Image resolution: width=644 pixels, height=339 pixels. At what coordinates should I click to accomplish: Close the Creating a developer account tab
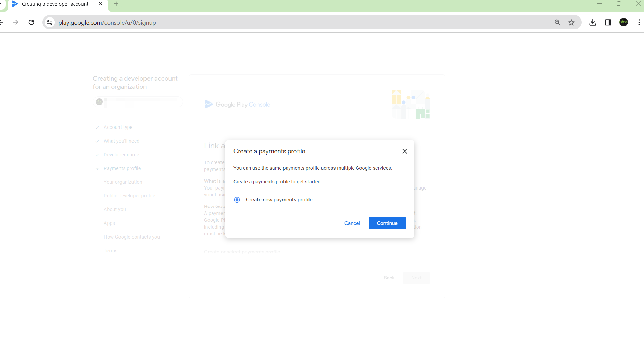pos(101,4)
